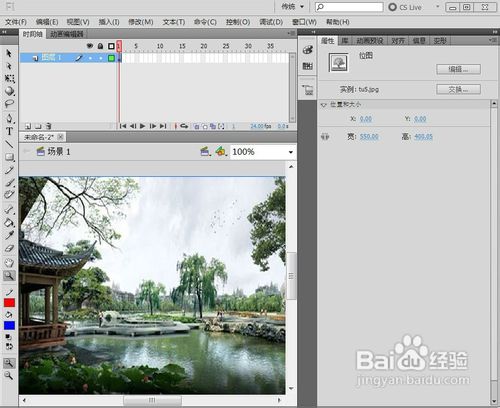This screenshot has width=500, height=408.
Task: Toggle show/hide all layers eye icon
Action: click(90, 46)
